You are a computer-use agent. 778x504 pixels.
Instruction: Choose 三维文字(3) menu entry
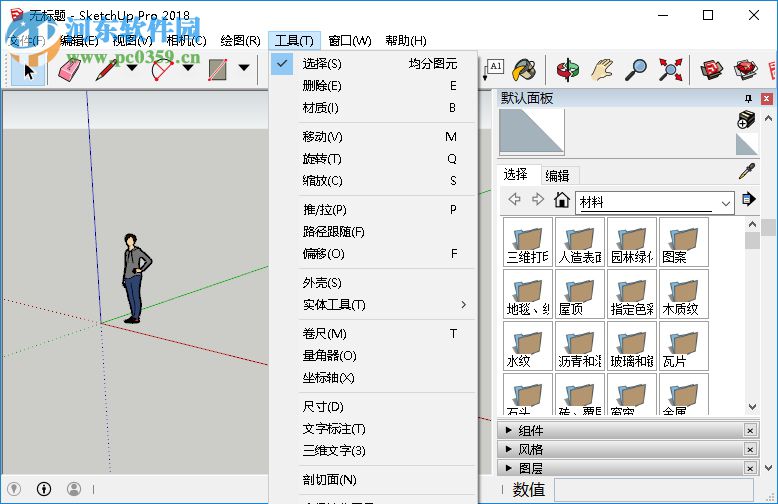point(373,450)
